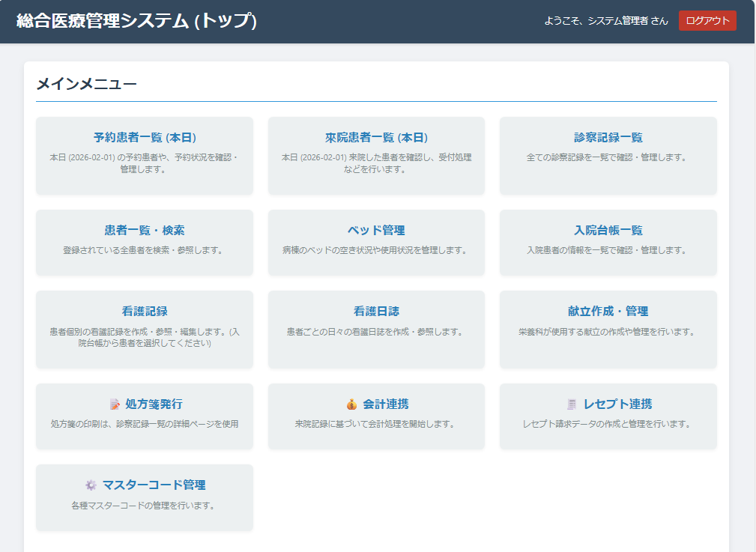Open 看護記録 title link
The width and height of the screenshot is (756, 552).
(x=145, y=312)
